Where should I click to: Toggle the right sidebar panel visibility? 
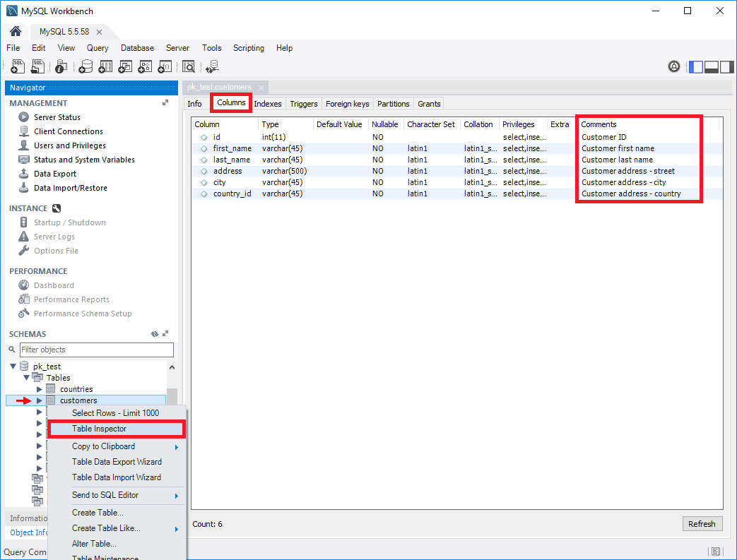(726, 66)
